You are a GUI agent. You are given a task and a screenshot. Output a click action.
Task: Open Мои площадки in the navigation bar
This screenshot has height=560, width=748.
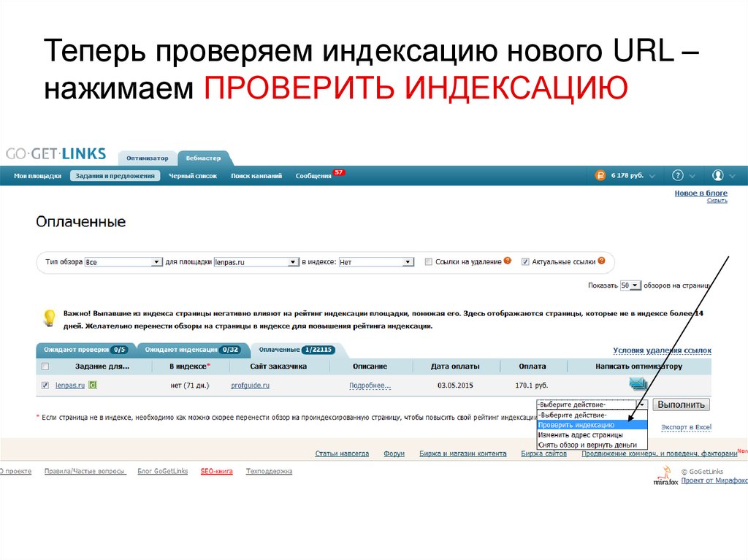(38, 176)
